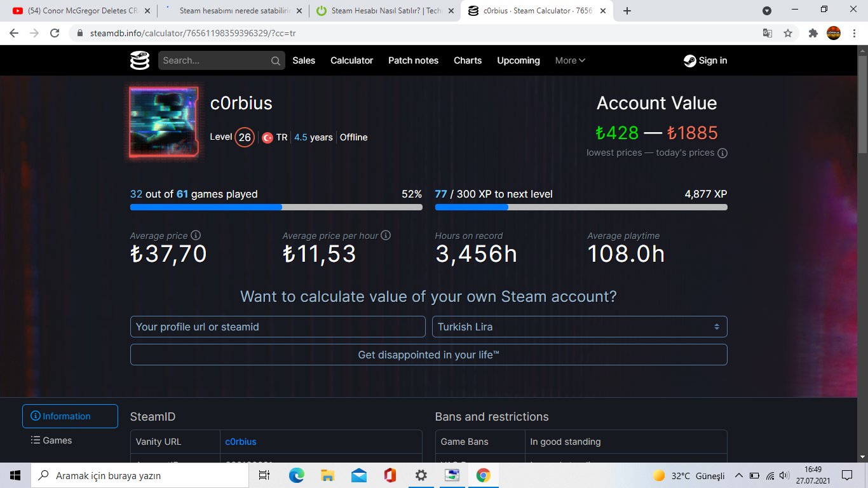Focus the Windows taskbar search box
This screenshot has height=488, width=868.
(141, 475)
